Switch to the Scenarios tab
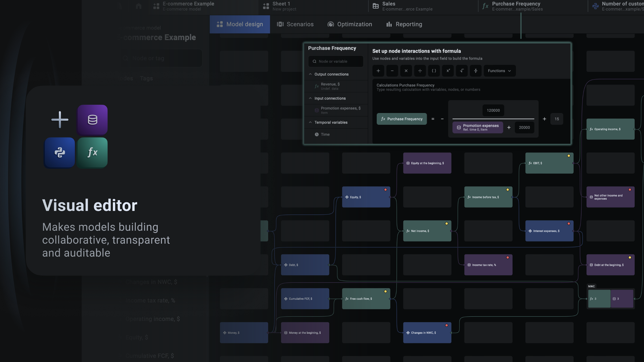The image size is (644, 362). click(295, 24)
